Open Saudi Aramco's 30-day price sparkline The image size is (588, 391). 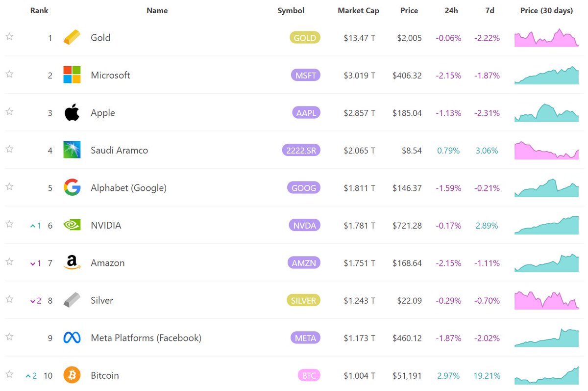pyautogui.click(x=546, y=150)
